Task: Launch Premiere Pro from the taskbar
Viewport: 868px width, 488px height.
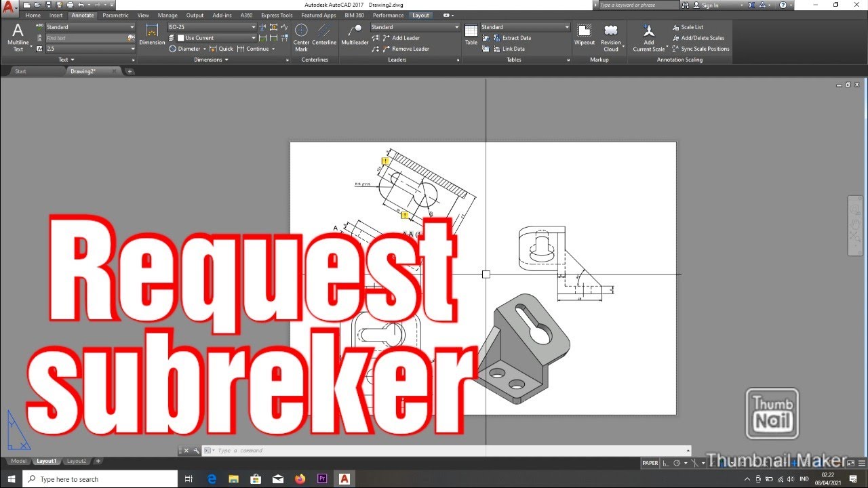Action: (322, 479)
